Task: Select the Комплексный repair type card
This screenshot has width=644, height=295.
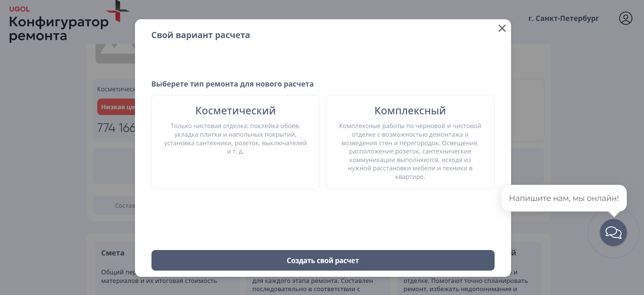Action: point(410,142)
